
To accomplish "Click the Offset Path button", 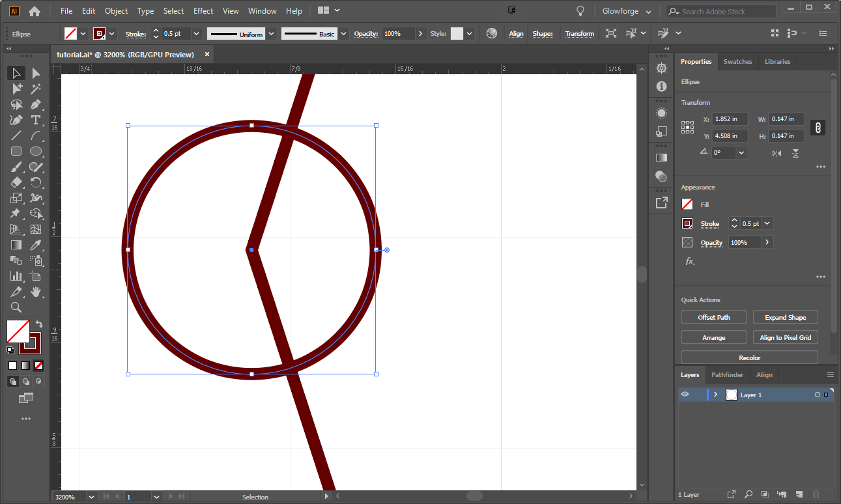I will click(x=714, y=317).
